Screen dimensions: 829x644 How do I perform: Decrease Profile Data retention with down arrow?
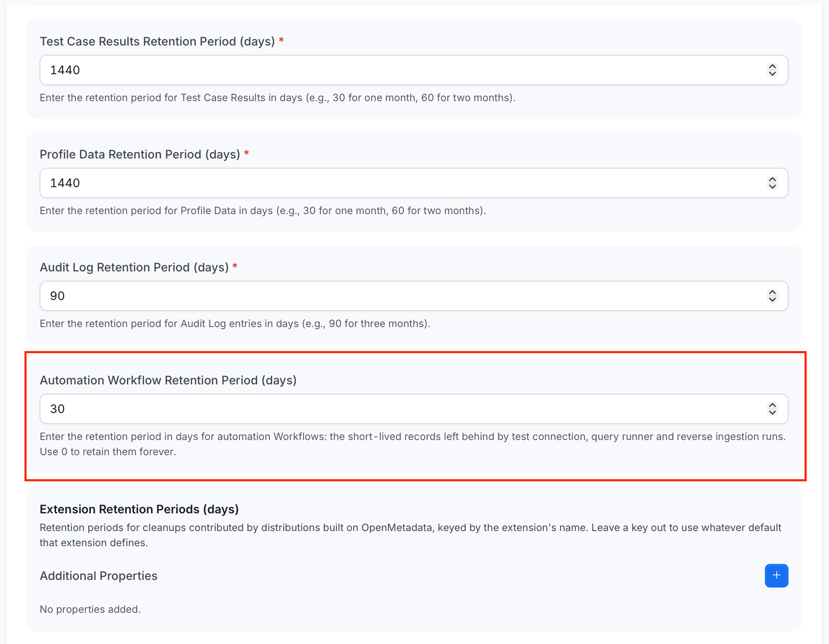(x=772, y=186)
